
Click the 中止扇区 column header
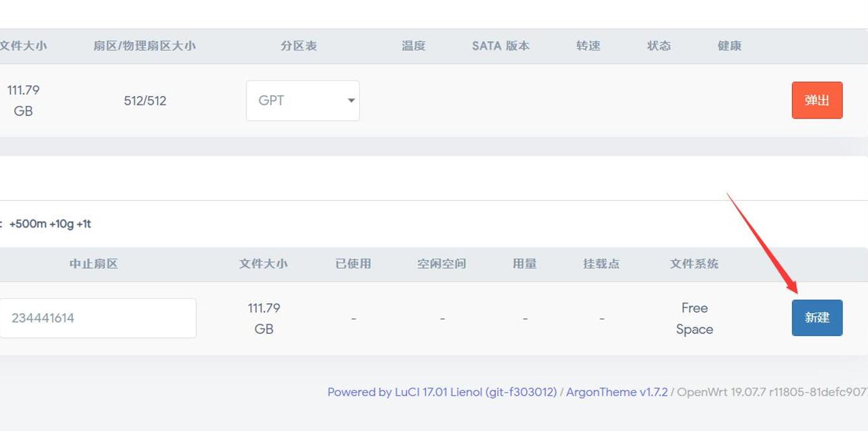pyautogui.click(x=94, y=264)
